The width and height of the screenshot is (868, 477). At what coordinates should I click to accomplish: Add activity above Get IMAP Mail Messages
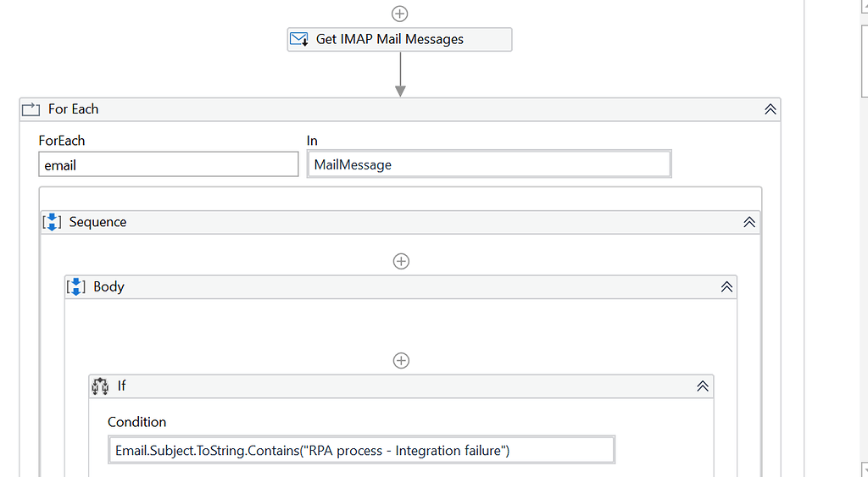coord(400,14)
